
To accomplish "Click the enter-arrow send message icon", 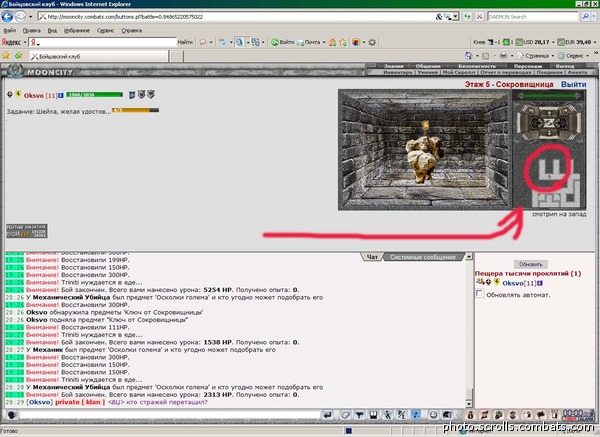I will [328, 415].
